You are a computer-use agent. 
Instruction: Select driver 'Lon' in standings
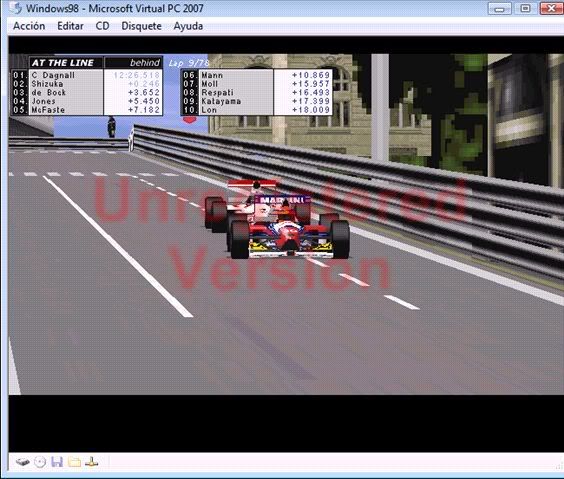coord(209,110)
